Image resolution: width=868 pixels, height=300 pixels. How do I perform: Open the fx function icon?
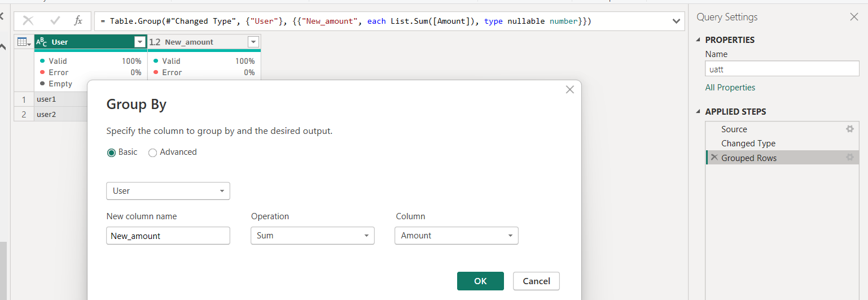[78, 21]
